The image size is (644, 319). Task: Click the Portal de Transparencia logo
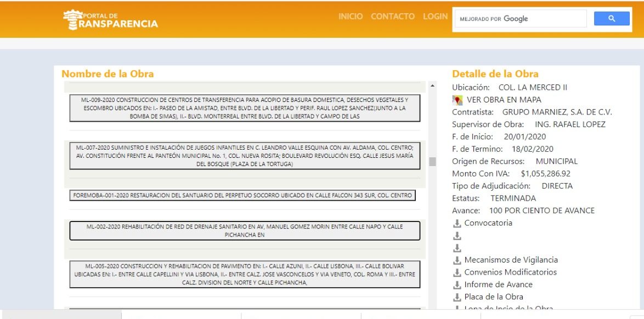pos(110,20)
